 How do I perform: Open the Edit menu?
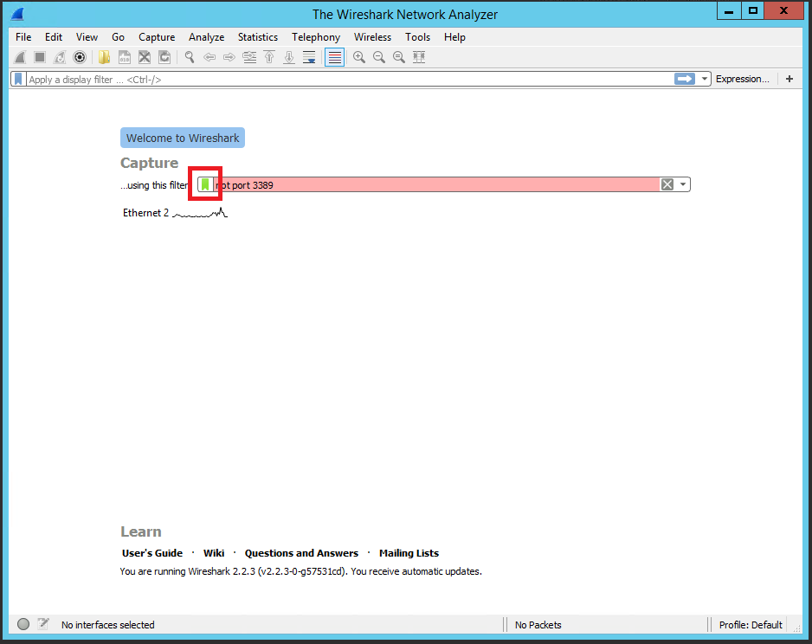point(54,37)
